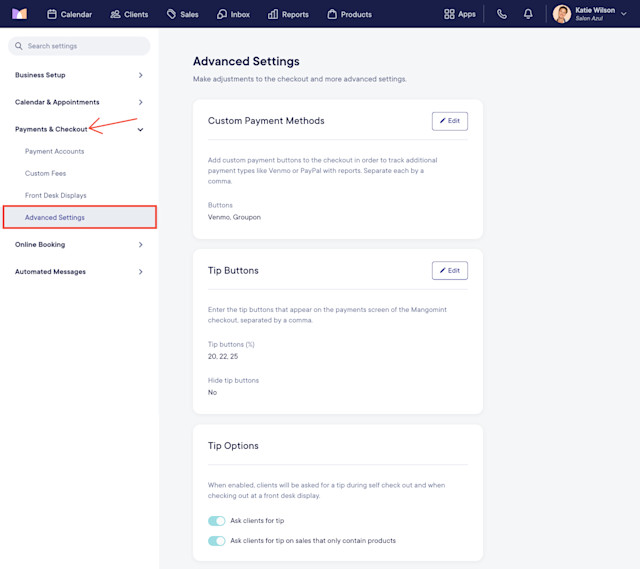The height and width of the screenshot is (569, 640).
Task: Click the Mangomint logo icon
Action: [x=19, y=14]
